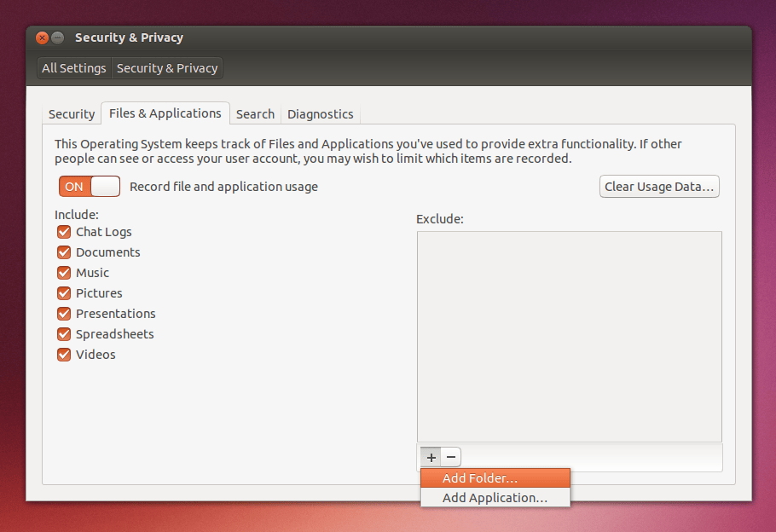Viewport: 776px width, 532px height.
Task: Turn off Record file and application usage
Action: point(90,187)
